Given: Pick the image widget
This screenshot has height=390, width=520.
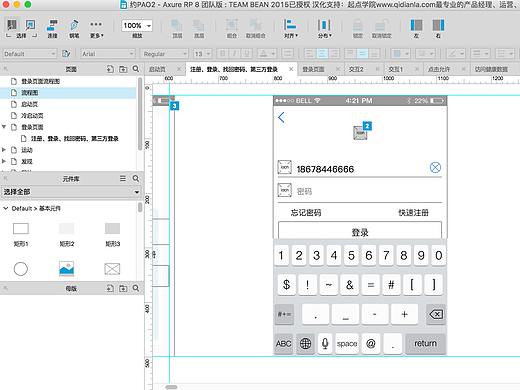Looking at the screenshot, I should tap(66, 269).
